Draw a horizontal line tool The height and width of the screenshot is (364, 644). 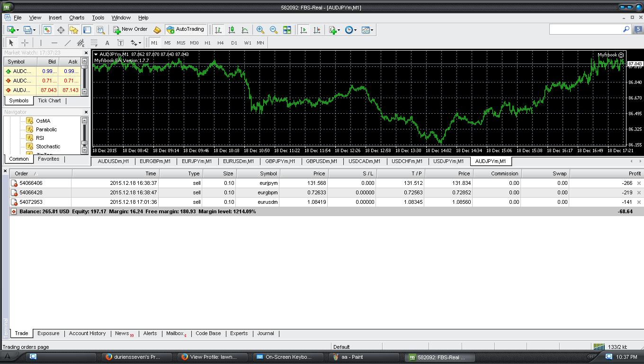[x=54, y=43]
